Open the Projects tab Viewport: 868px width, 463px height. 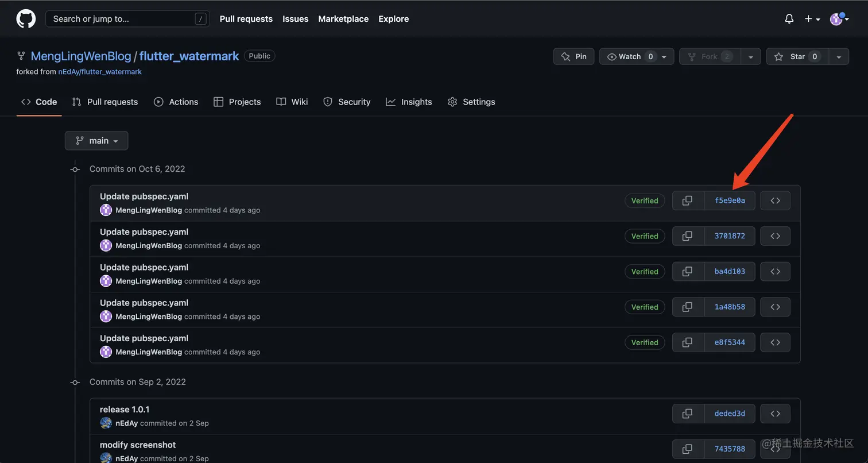click(x=237, y=102)
